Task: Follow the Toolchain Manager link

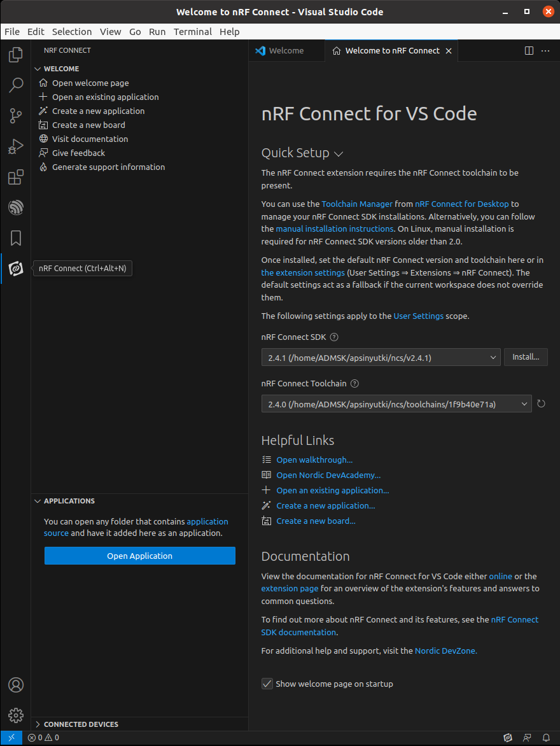Action: point(357,204)
